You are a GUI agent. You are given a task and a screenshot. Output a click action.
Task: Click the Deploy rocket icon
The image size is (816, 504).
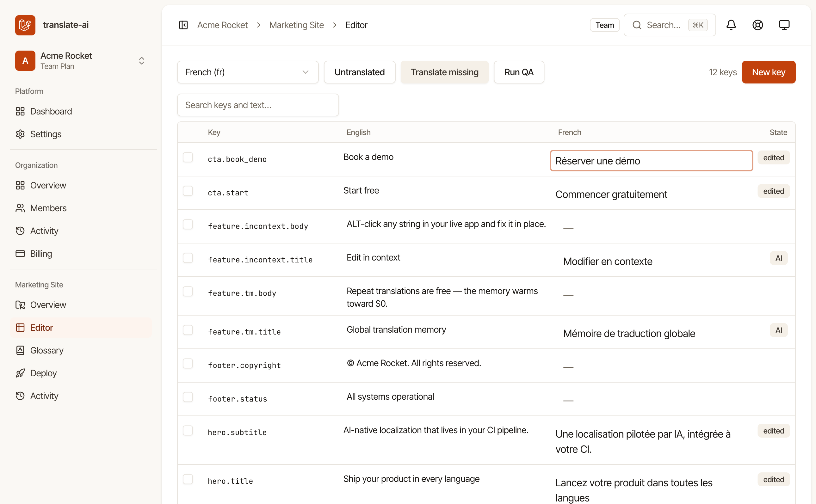[20, 373]
